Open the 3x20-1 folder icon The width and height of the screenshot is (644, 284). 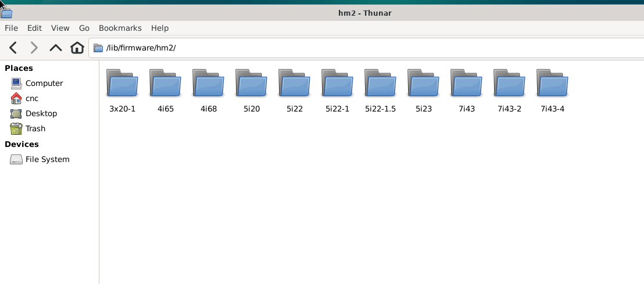(123, 82)
